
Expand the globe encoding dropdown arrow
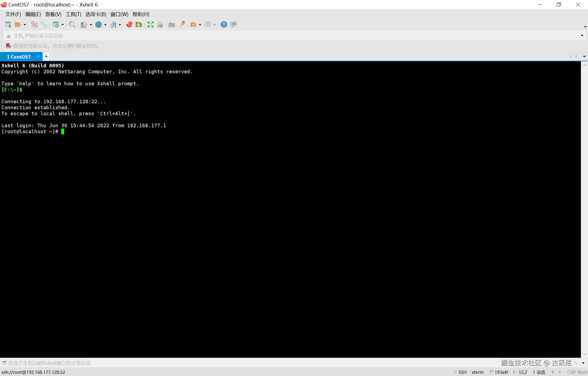(105, 25)
